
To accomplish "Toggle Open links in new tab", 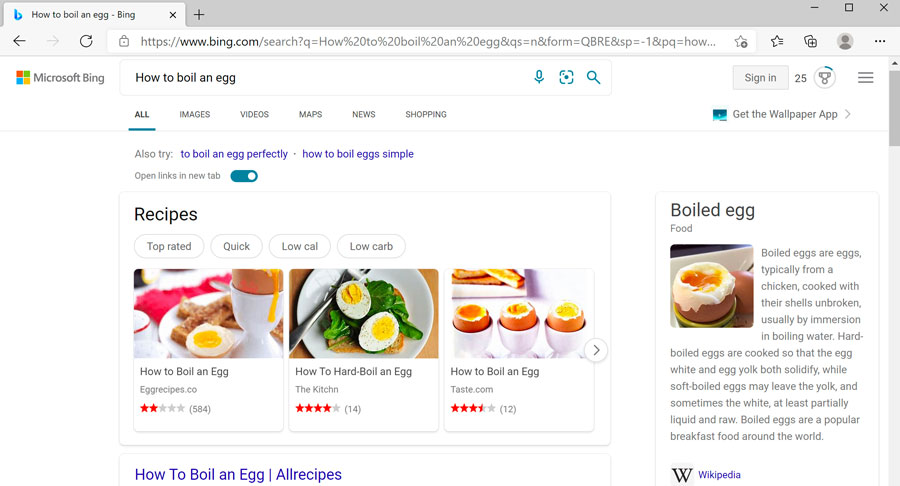I will point(244,176).
